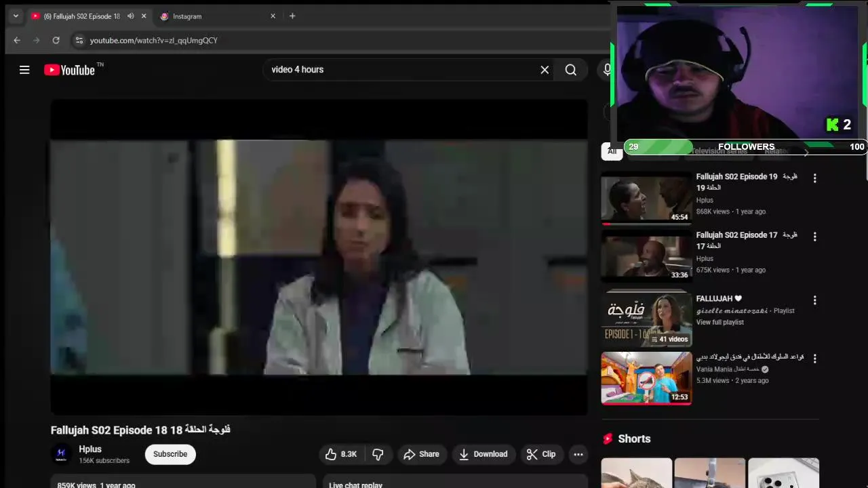Viewport: 868px width, 488px height.
Task: Open Fallujah S02 Episode 19 thumbnail
Action: (646, 197)
